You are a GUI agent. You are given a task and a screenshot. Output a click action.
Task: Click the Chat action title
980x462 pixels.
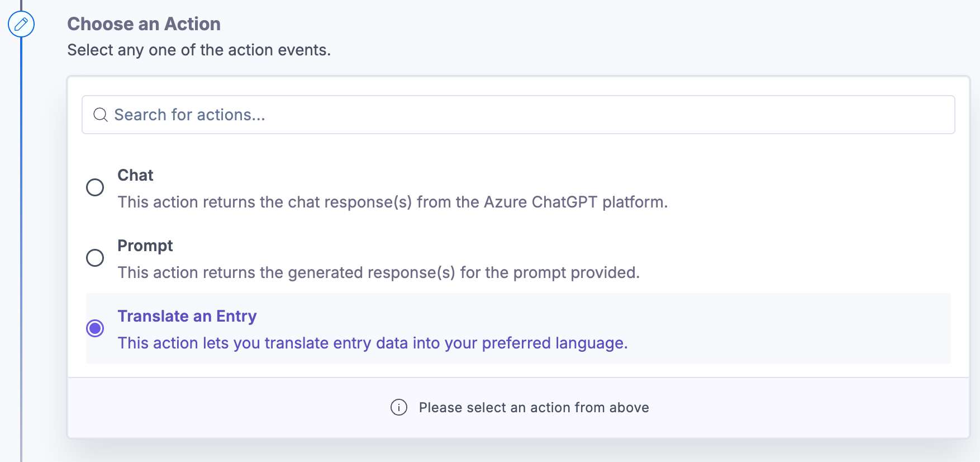click(x=135, y=175)
